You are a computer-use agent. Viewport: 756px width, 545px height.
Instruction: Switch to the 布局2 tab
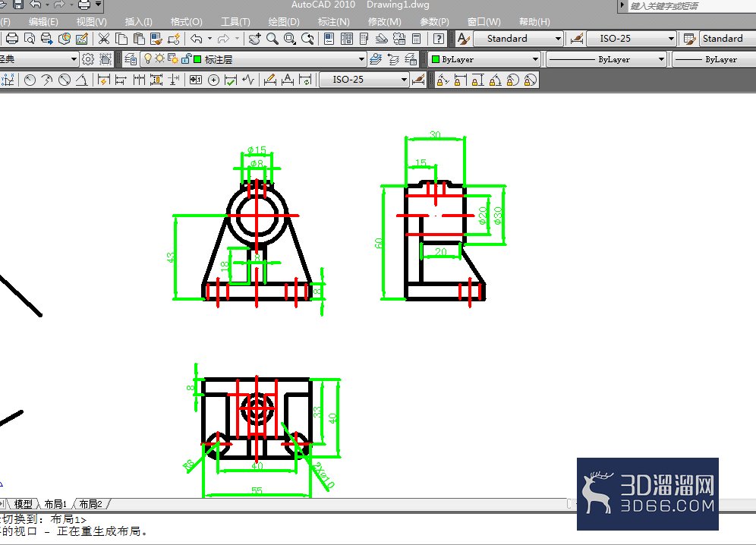point(90,504)
